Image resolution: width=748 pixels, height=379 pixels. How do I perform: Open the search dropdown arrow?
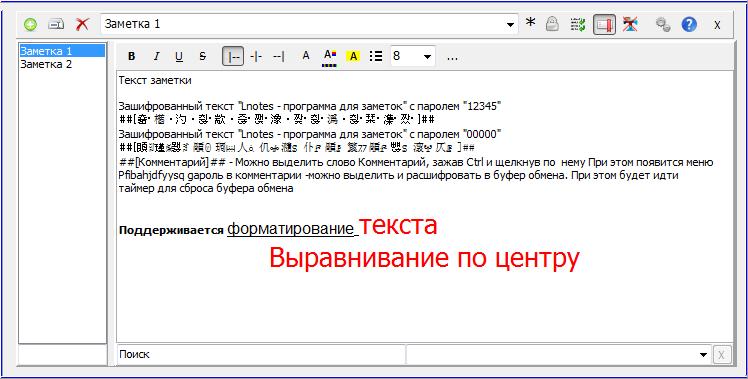click(x=703, y=355)
